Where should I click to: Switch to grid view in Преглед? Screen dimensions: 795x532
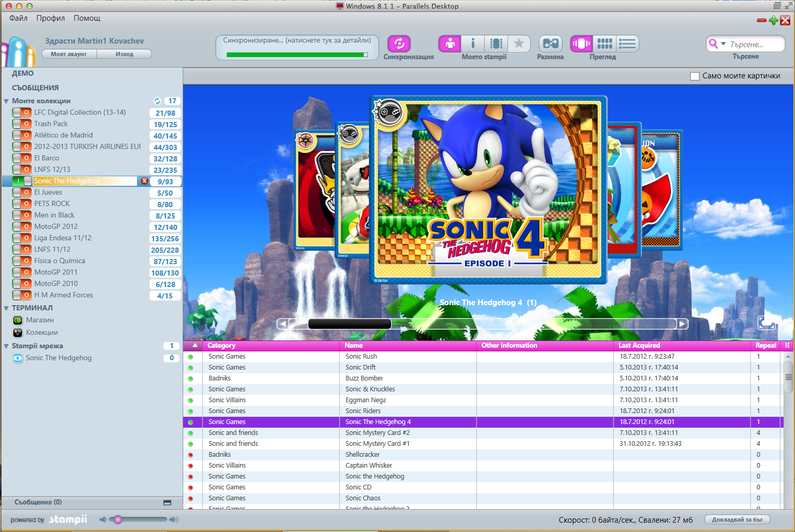605,44
